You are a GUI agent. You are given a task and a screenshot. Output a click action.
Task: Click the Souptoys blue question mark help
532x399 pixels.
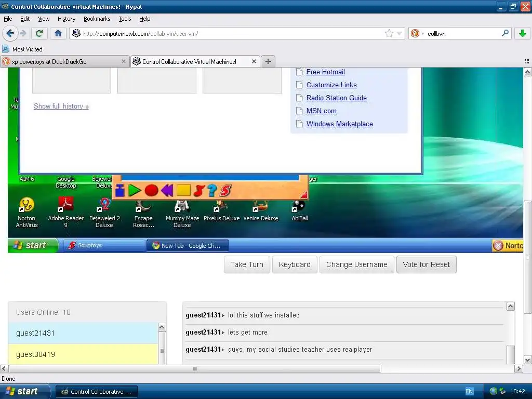point(212,191)
